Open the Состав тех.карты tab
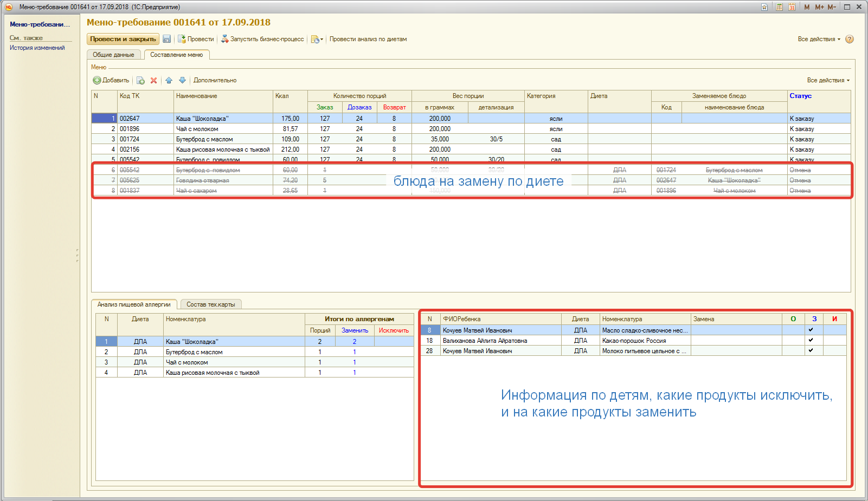868x501 pixels. coord(211,304)
